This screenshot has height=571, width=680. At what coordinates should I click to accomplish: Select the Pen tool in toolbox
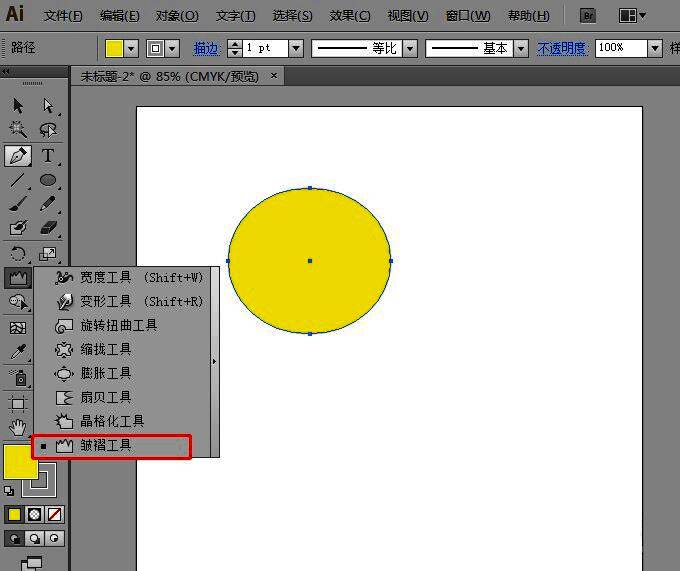(x=18, y=156)
